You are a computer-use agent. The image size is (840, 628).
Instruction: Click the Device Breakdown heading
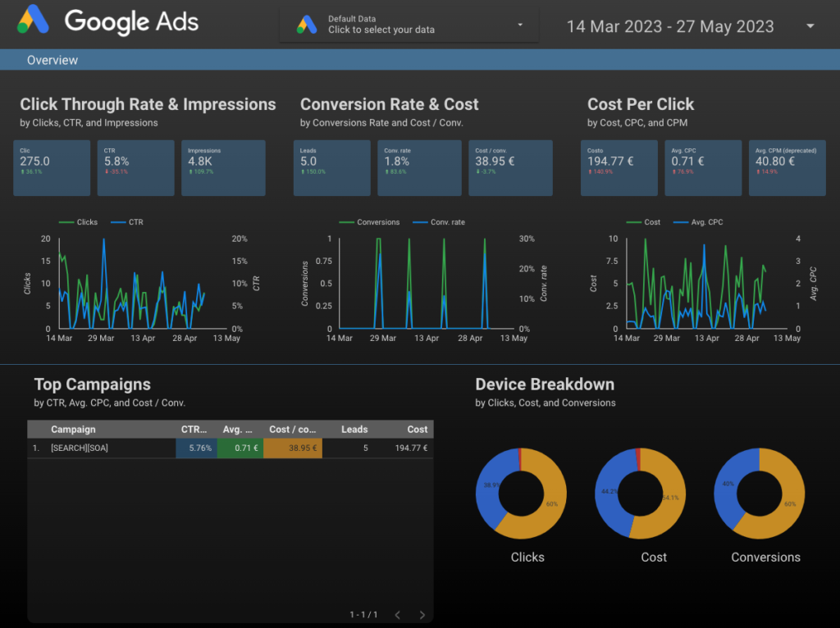click(545, 385)
